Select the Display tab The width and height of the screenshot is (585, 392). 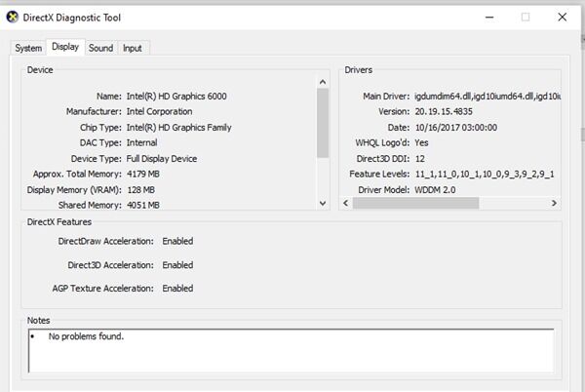click(x=65, y=47)
